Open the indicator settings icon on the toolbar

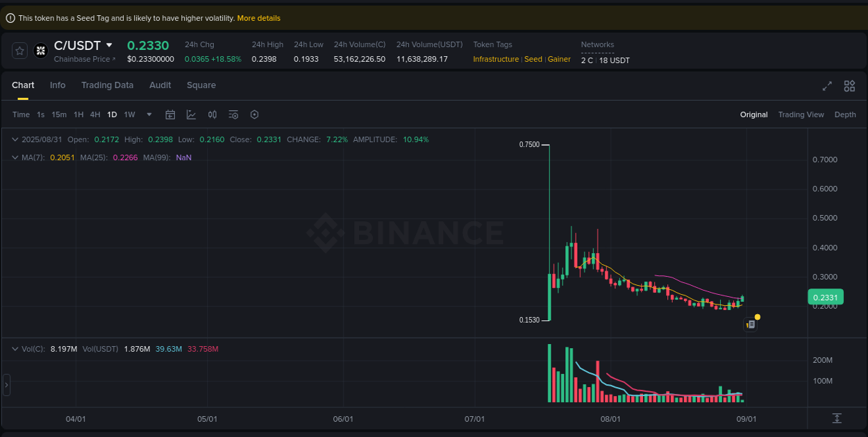click(x=233, y=114)
